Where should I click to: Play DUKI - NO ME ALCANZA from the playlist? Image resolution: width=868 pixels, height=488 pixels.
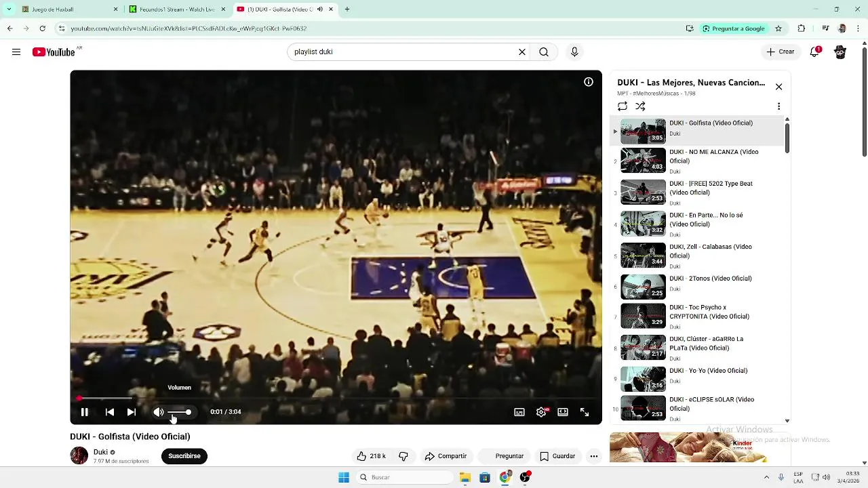[x=697, y=161]
